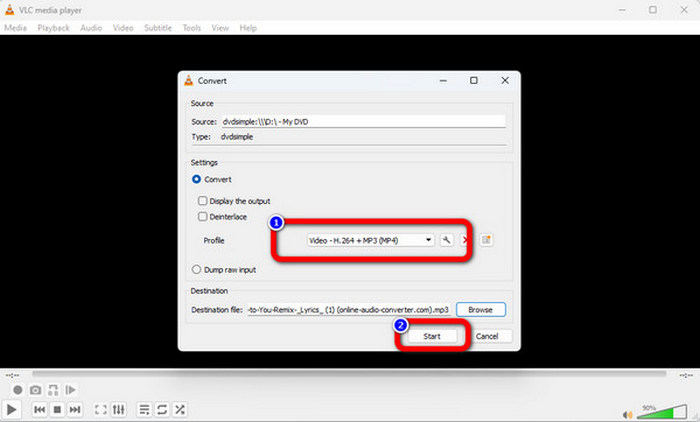Click the VLC cone title icon

(9, 10)
